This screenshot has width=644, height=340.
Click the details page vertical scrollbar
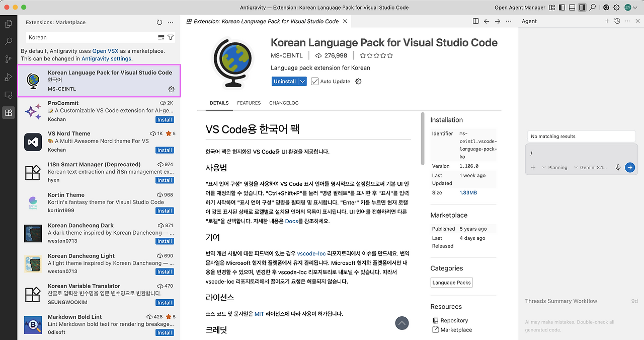pos(423,139)
